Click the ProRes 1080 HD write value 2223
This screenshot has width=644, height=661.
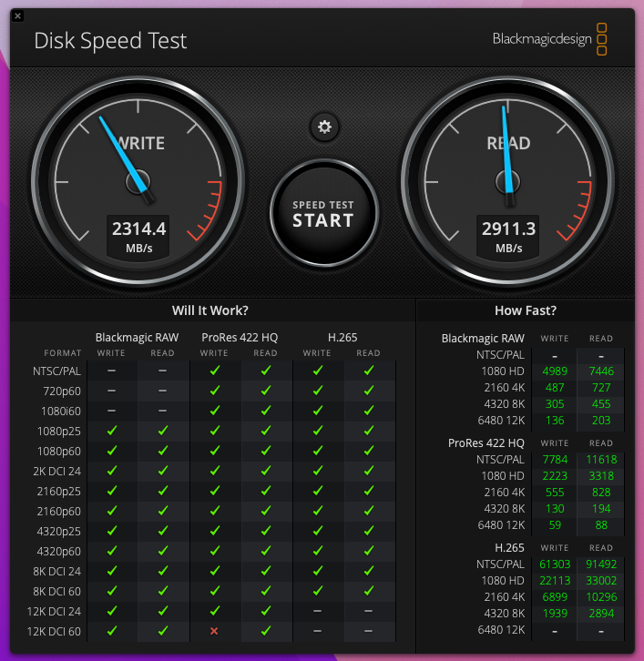555,475
